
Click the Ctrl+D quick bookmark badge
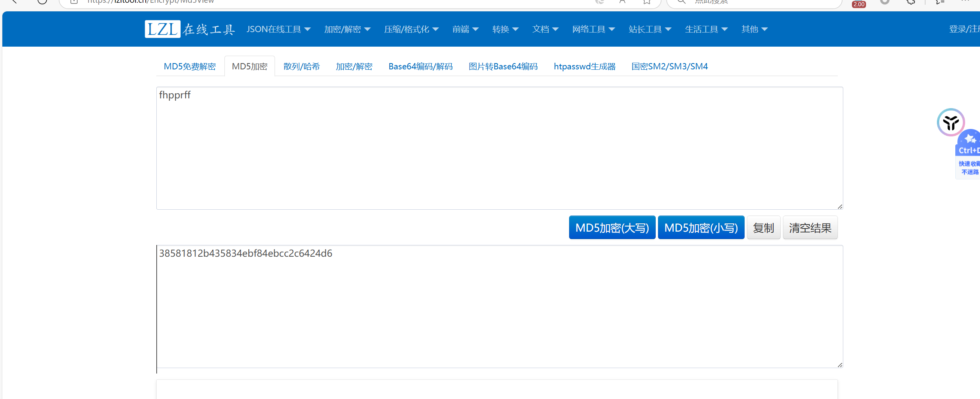click(x=969, y=154)
